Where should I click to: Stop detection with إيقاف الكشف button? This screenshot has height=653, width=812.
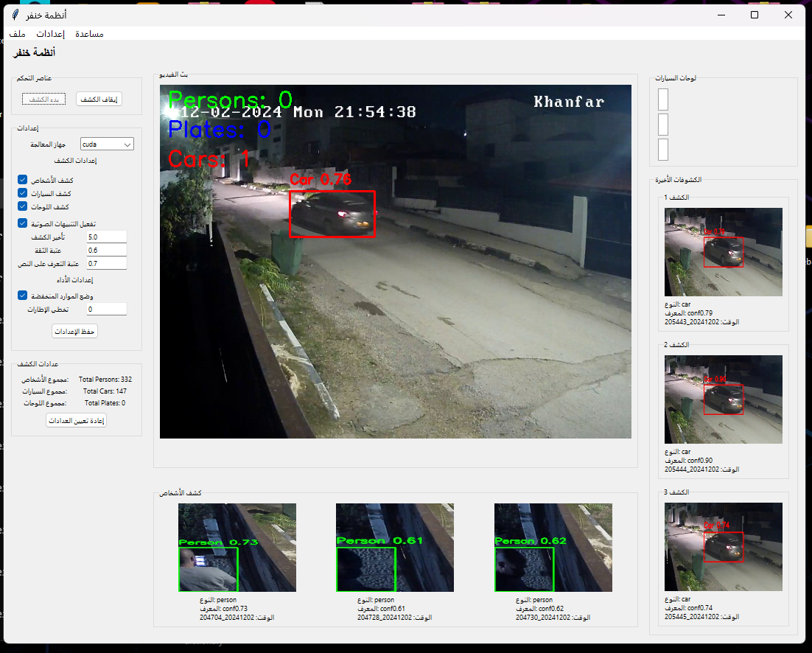coord(99,99)
